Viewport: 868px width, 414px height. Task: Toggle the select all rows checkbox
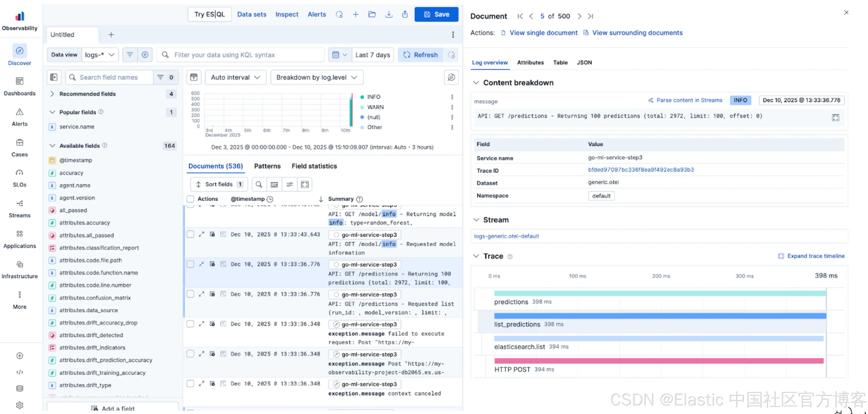pos(190,199)
